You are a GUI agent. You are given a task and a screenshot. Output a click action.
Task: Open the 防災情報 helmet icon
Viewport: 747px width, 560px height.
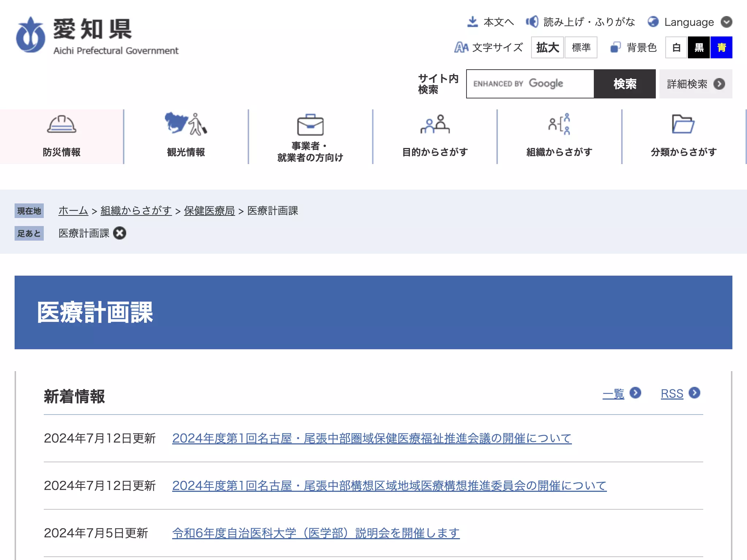pos(61,125)
